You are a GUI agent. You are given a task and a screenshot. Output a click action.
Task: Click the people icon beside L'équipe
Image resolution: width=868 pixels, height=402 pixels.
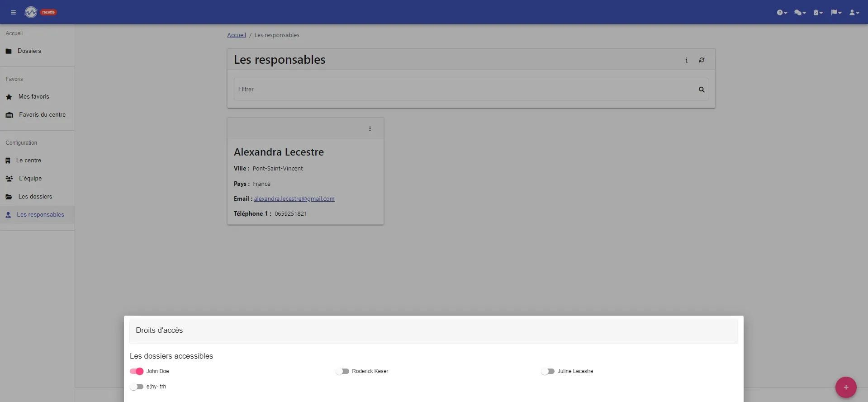9,179
